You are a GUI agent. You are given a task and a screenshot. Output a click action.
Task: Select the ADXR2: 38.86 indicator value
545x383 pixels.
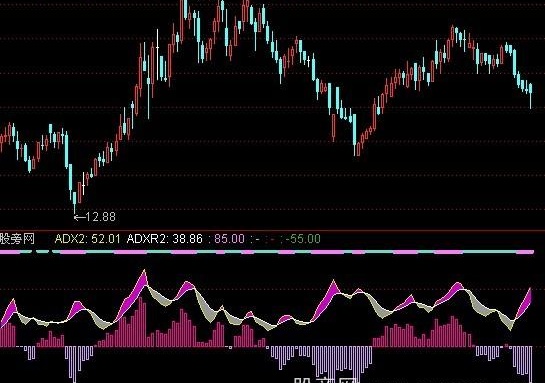click(x=165, y=239)
